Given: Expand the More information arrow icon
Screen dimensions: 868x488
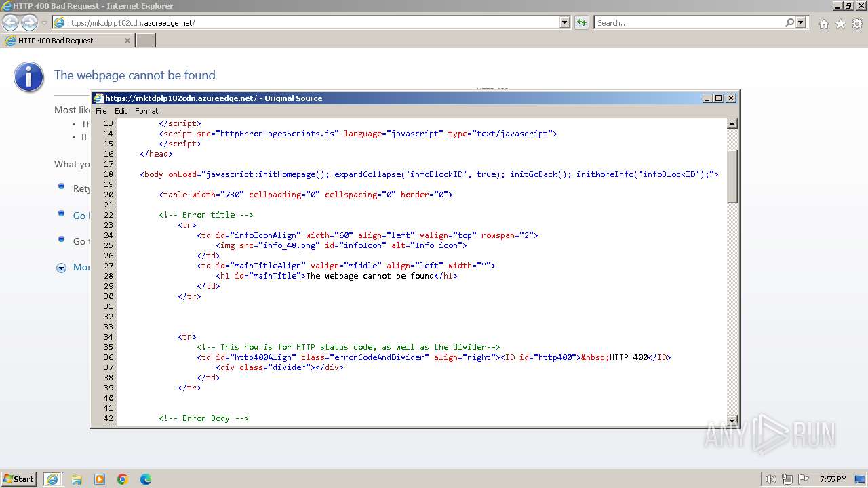Looking at the screenshot, I should 61,268.
